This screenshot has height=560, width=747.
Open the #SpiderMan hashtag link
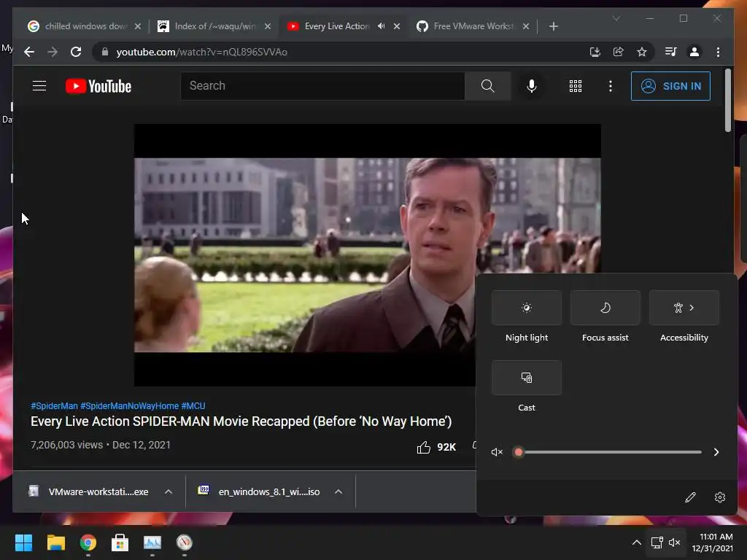[54, 405]
